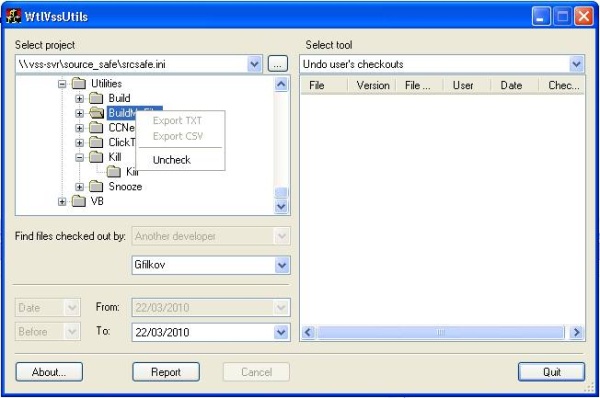Select the nested Kill subfolder icon
600x398 pixels.
[x=114, y=171]
